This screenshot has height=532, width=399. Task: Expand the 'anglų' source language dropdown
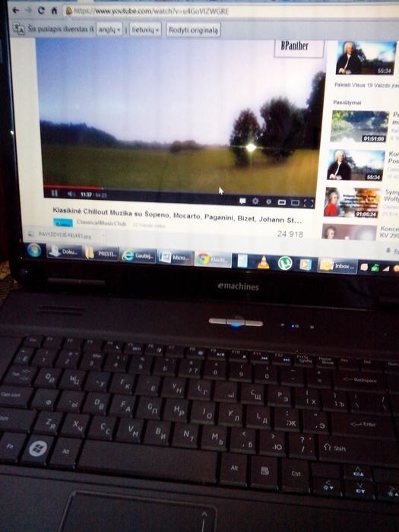tap(109, 30)
